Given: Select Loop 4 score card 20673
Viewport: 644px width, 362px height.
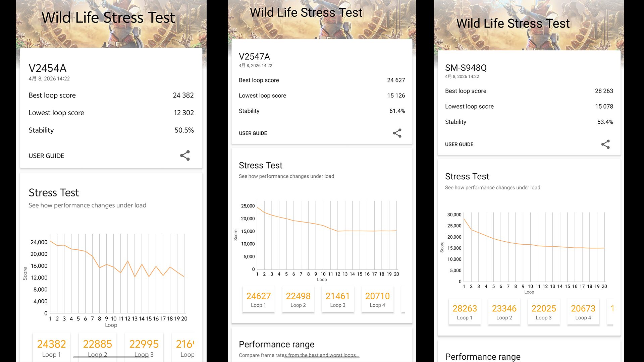Looking at the screenshot, I should [x=583, y=312].
